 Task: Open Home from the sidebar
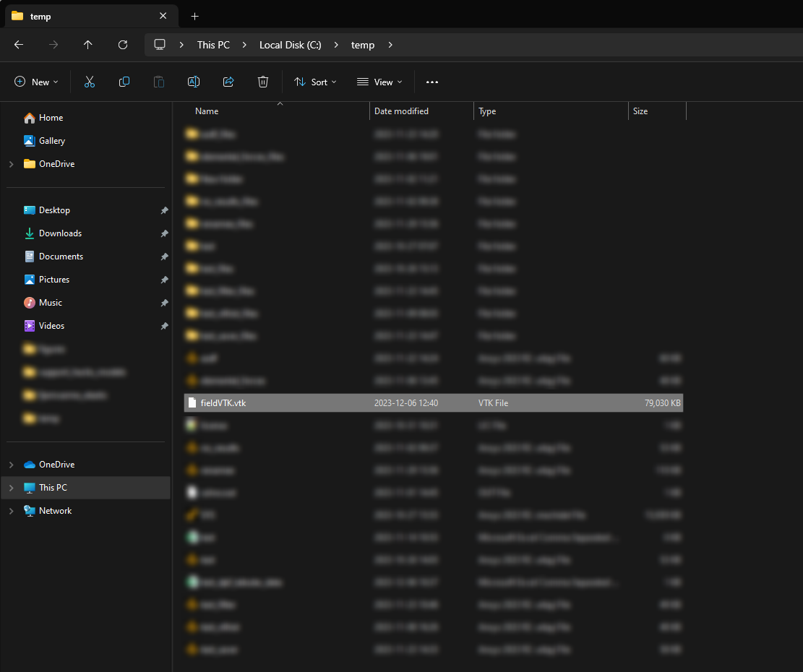click(53, 118)
